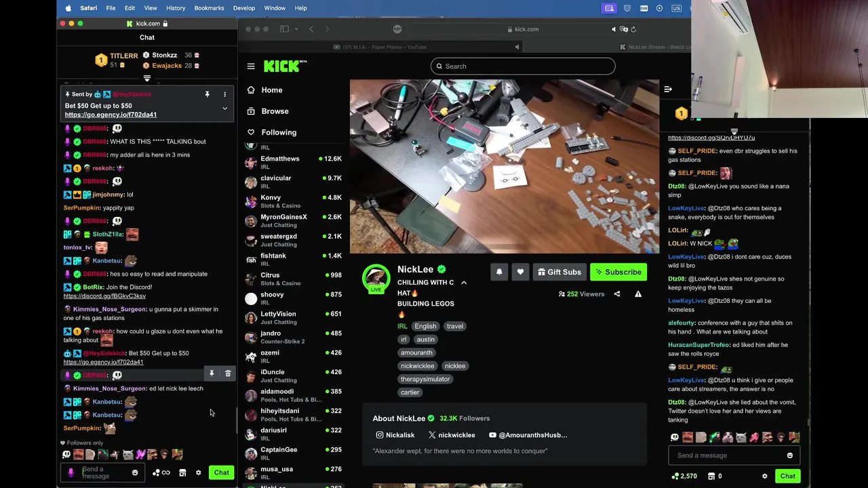The height and width of the screenshot is (488, 868).
Task: Click the stream video player
Action: [x=505, y=167]
